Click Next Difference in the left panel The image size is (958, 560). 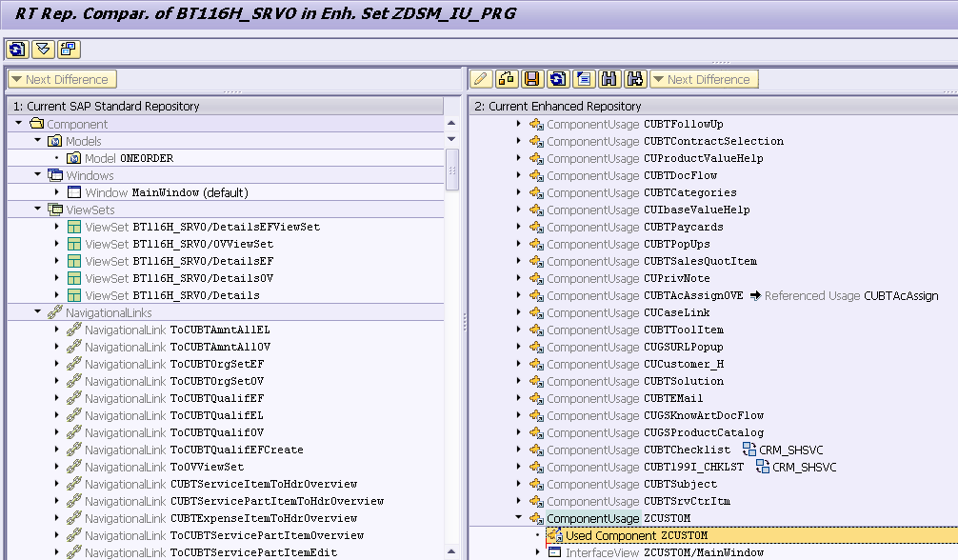coord(61,79)
